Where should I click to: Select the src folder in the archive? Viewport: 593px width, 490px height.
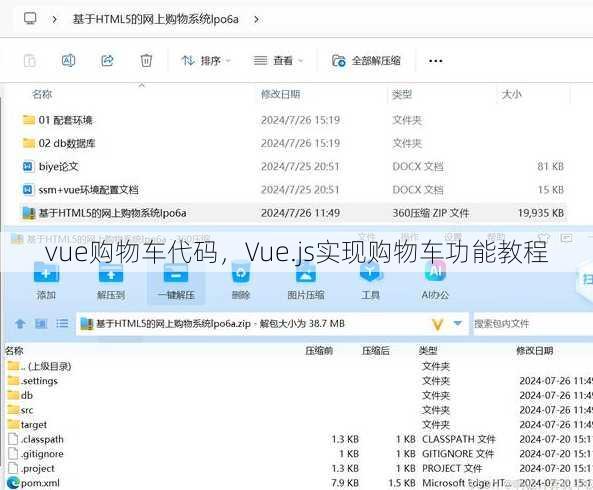[x=21, y=410]
